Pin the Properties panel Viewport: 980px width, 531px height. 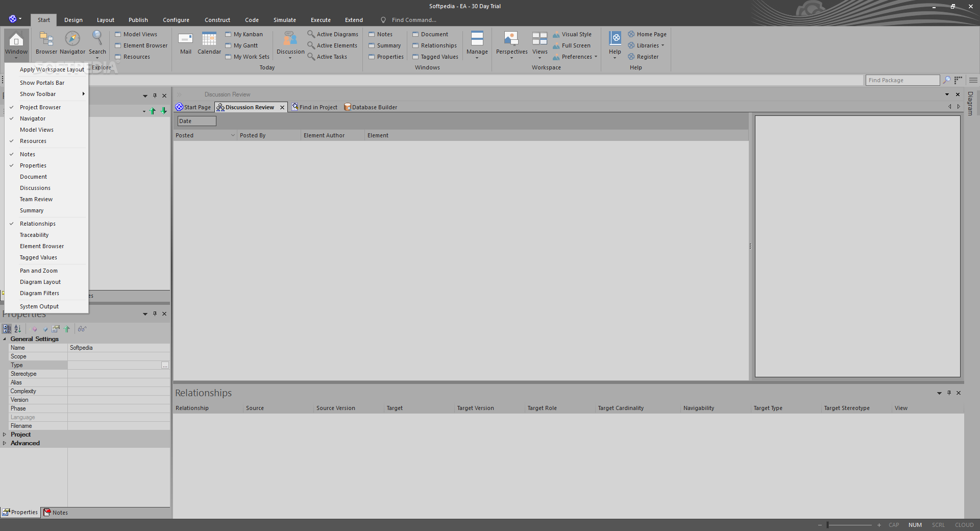coord(155,313)
